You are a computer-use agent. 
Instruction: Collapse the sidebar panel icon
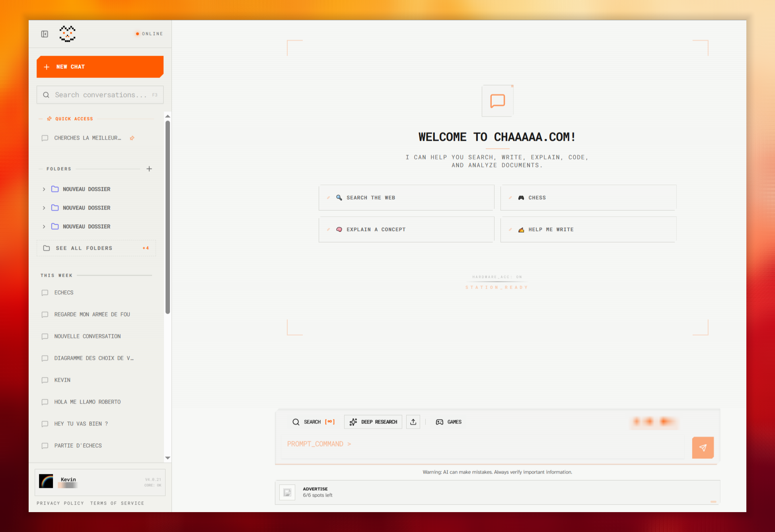[x=45, y=34]
